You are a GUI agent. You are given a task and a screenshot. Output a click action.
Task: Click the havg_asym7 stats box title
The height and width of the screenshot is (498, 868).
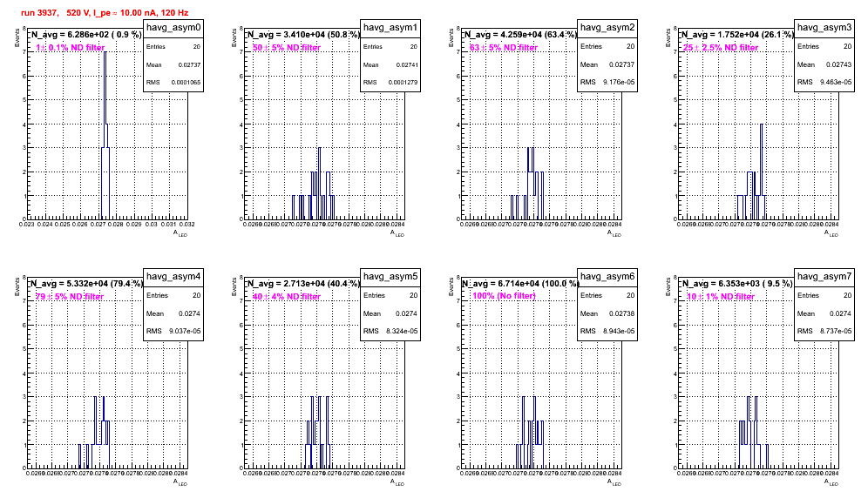click(824, 277)
